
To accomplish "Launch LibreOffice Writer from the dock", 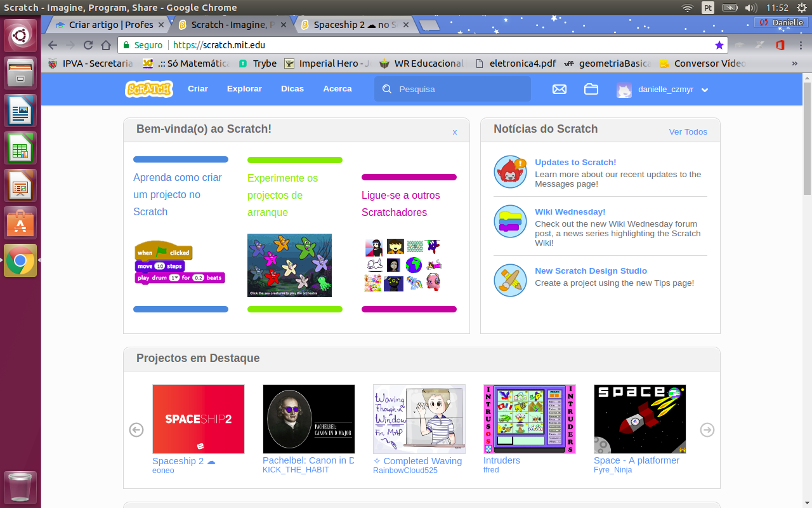I will click(x=20, y=110).
